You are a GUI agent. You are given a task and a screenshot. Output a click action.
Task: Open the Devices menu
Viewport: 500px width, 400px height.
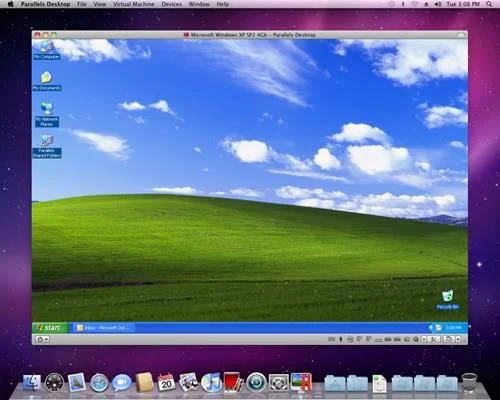(172, 4)
